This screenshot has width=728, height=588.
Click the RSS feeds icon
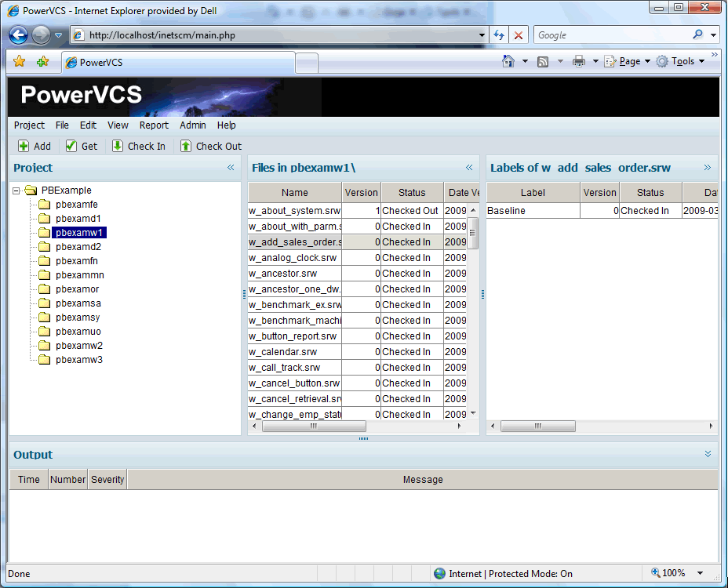tap(543, 61)
